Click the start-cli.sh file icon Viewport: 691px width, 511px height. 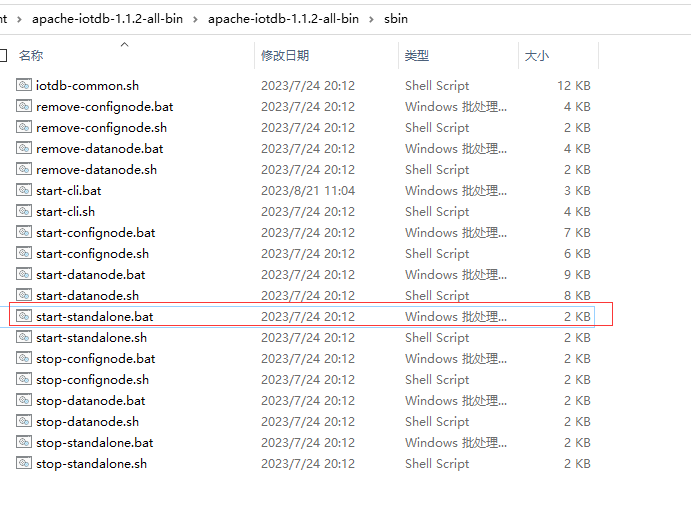click(24, 211)
